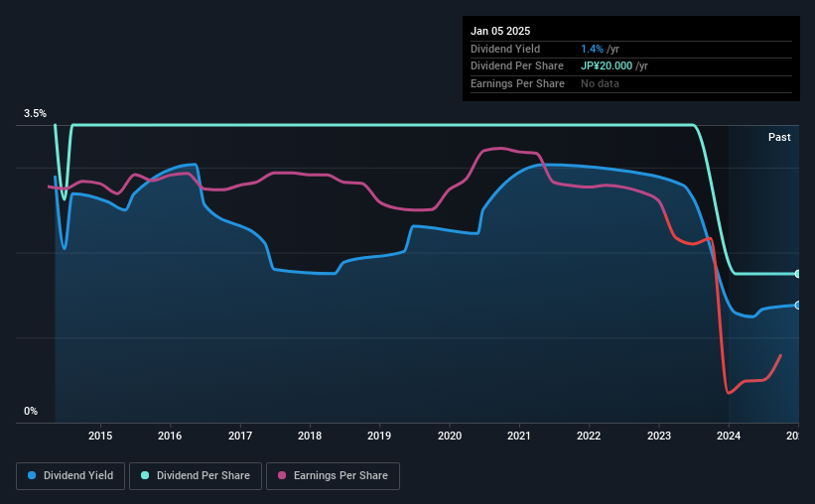Select the 2022 axis label
This screenshot has height=504, width=815.
pyautogui.click(x=589, y=436)
